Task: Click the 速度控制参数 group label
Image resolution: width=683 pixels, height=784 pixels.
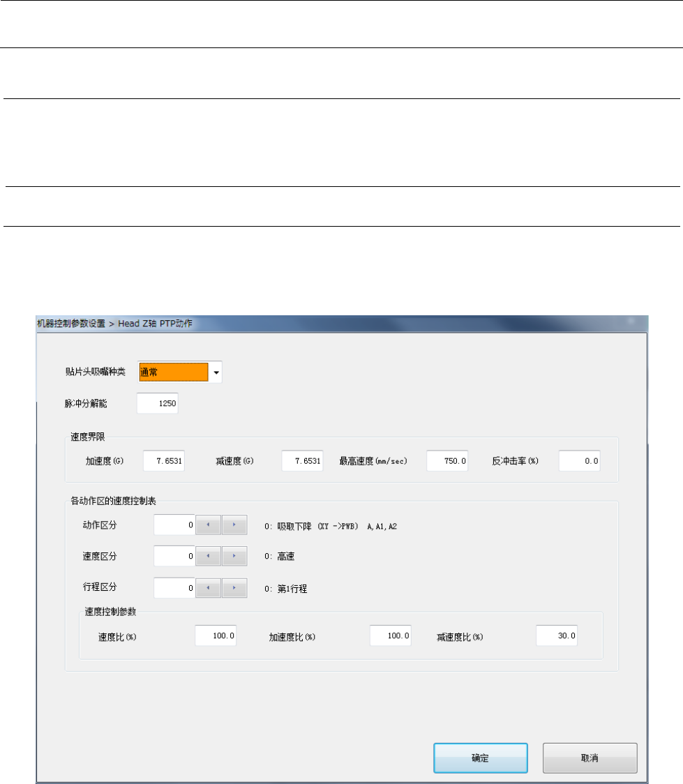Action: (x=110, y=612)
